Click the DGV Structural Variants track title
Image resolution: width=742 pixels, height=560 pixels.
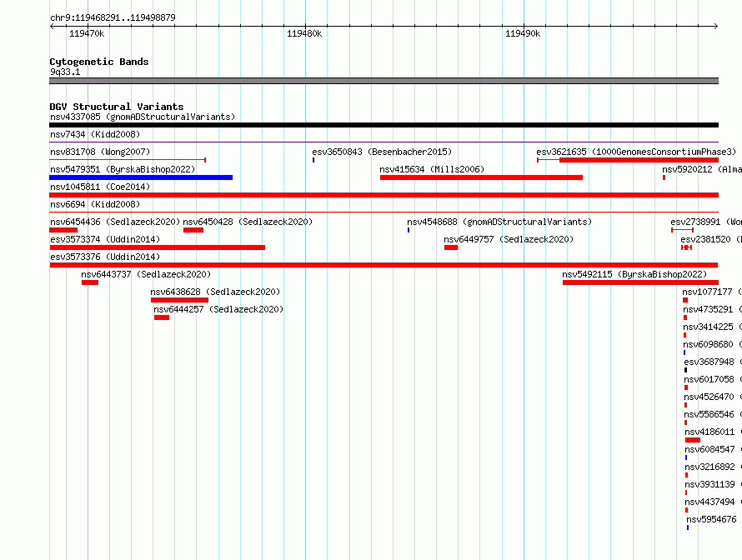point(117,107)
